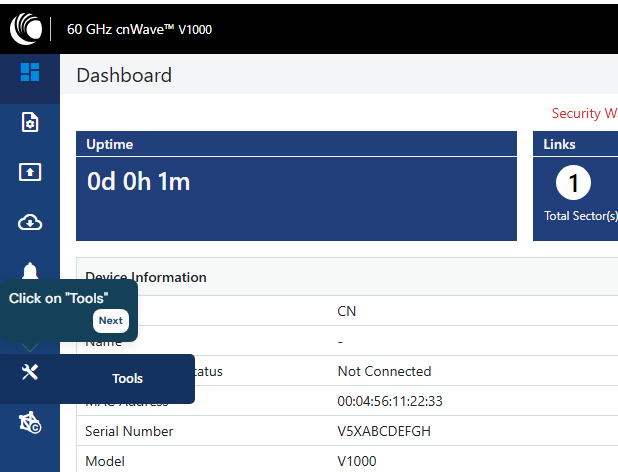This screenshot has width=618, height=472.
Task: Open the bell notifications sidebar icon
Action: point(30,271)
